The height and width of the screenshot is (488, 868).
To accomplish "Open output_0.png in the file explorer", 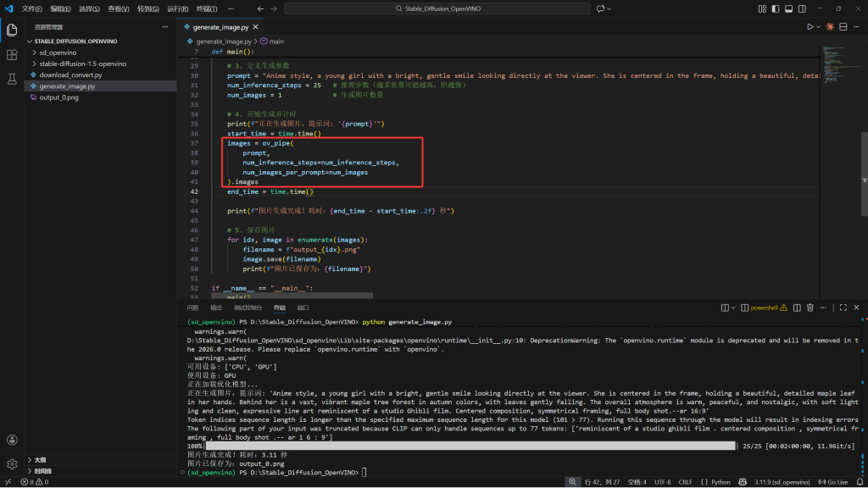I will [x=58, y=97].
